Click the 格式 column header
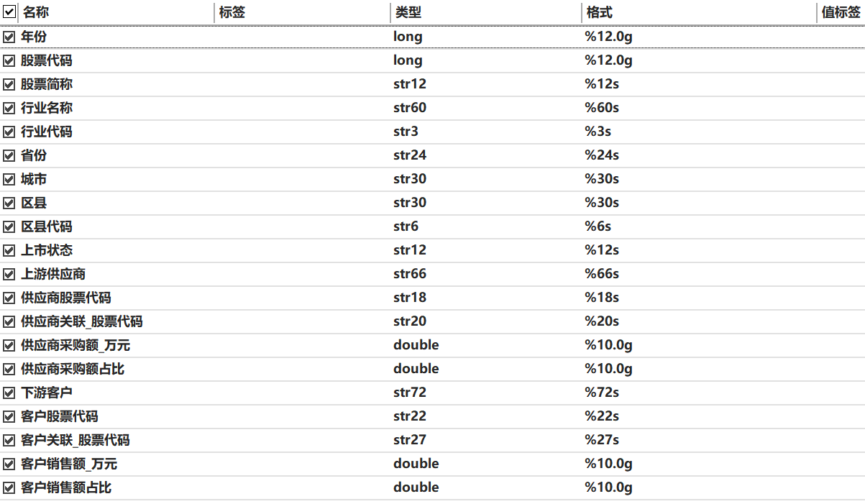This screenshot has height=504, width=865. (600, 12)
